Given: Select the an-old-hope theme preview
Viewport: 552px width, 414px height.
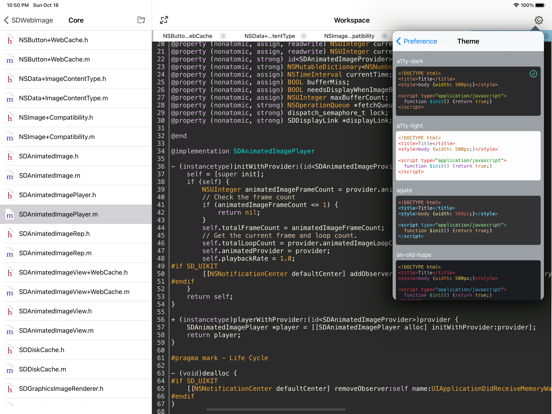Looking at the screenshot, I should [x=468, y=280].
